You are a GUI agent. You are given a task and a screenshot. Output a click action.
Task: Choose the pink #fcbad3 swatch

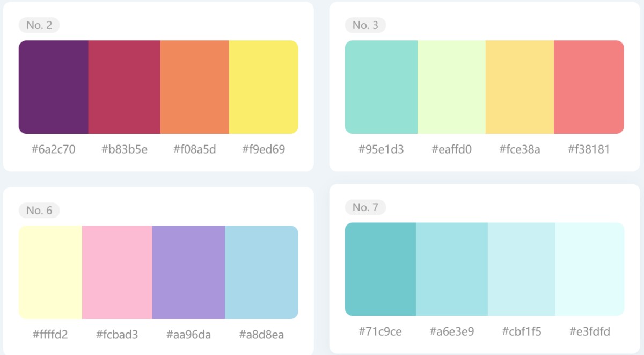[117, 272]
